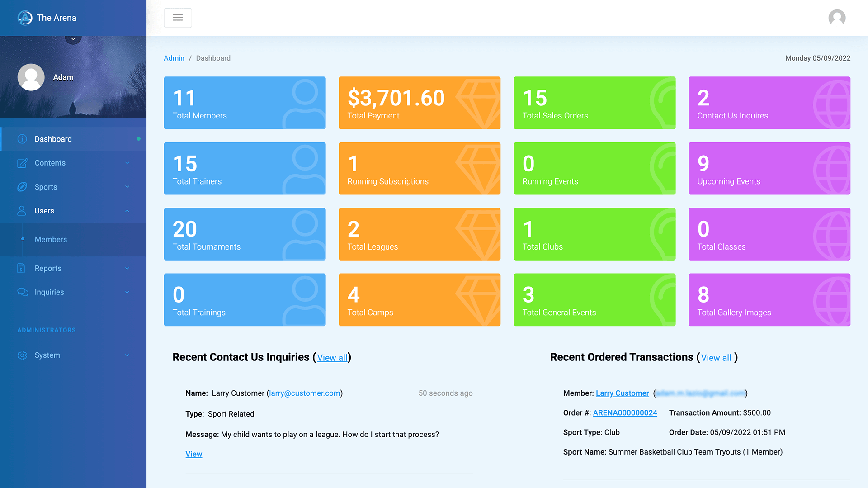The height and width of the screenshot is (488, 868).
Task: Select the Users menu item
Action: click(73, 211)
